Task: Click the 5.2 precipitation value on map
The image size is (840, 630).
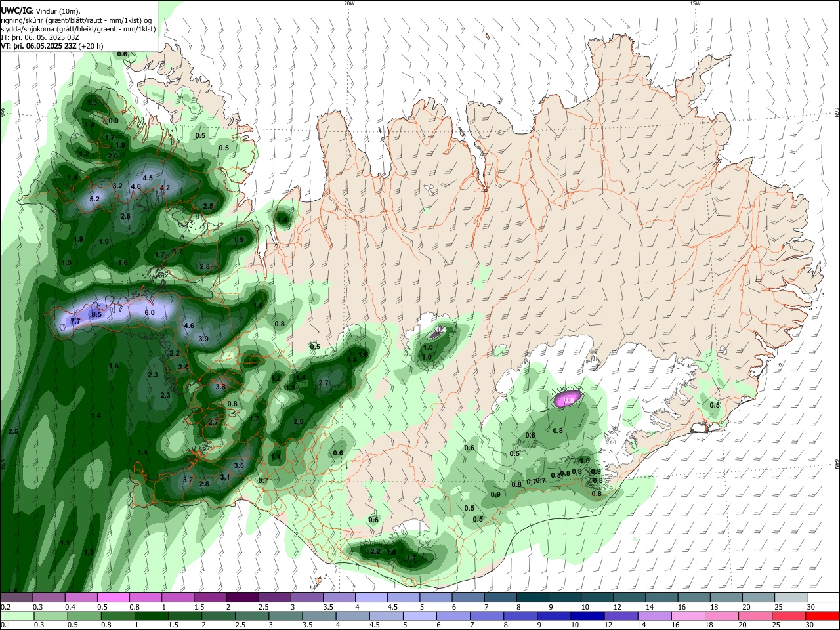Action: tap(94, 199)
